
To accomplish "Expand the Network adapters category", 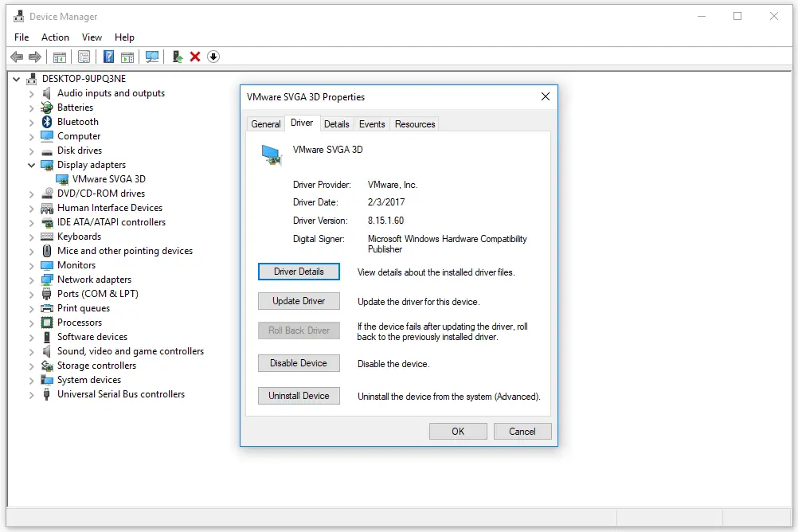I will [31, 280].
